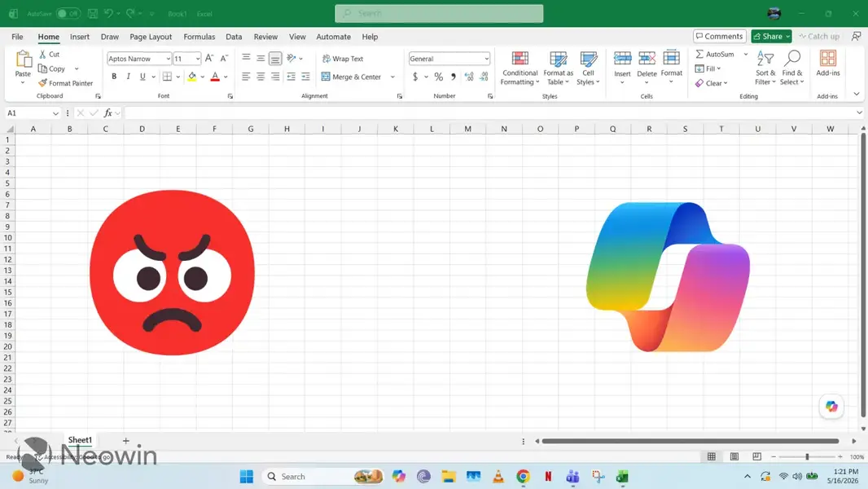Decrease decimal places icon
Screen dimensions: 868x489
click(484, 77)
